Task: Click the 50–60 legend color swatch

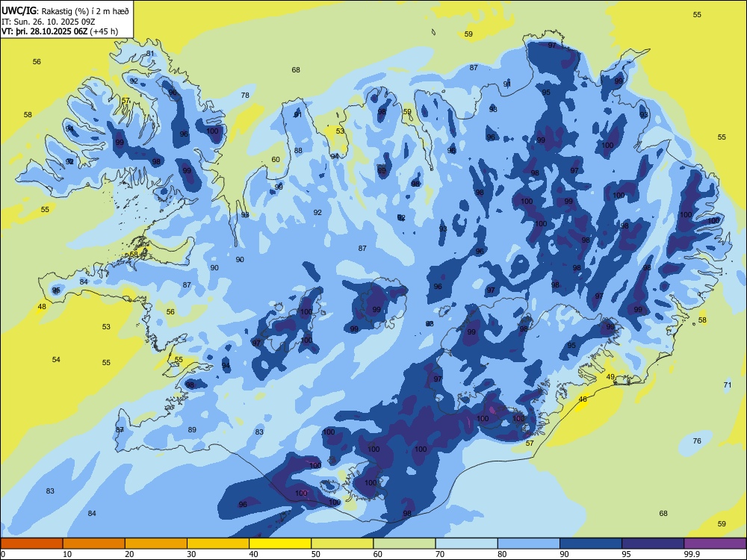Action: 342,544
